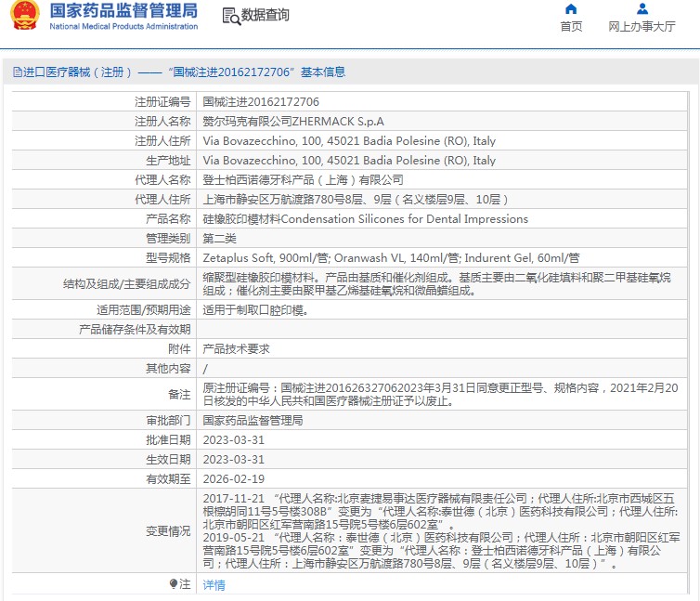Select 国家药品监督管理局 approval department value
Image resolution: width=700 pixels, height=601 pixels.
point(253,421)
